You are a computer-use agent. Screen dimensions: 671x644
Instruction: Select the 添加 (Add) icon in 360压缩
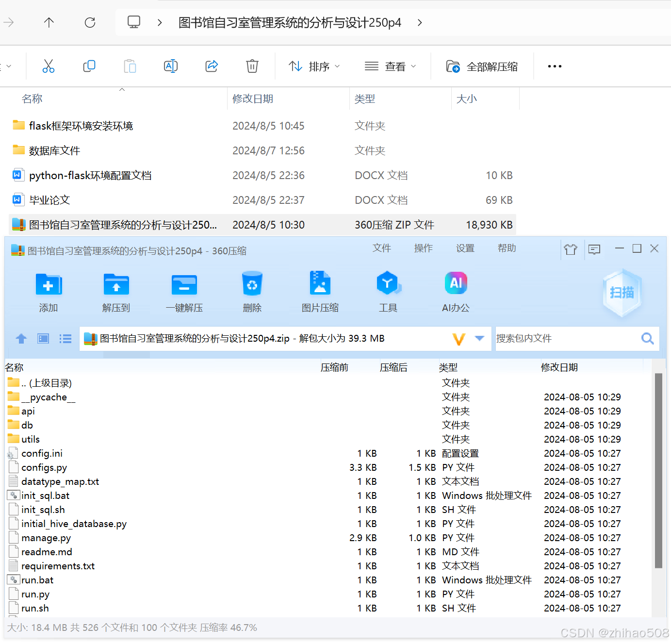(48, 291)
